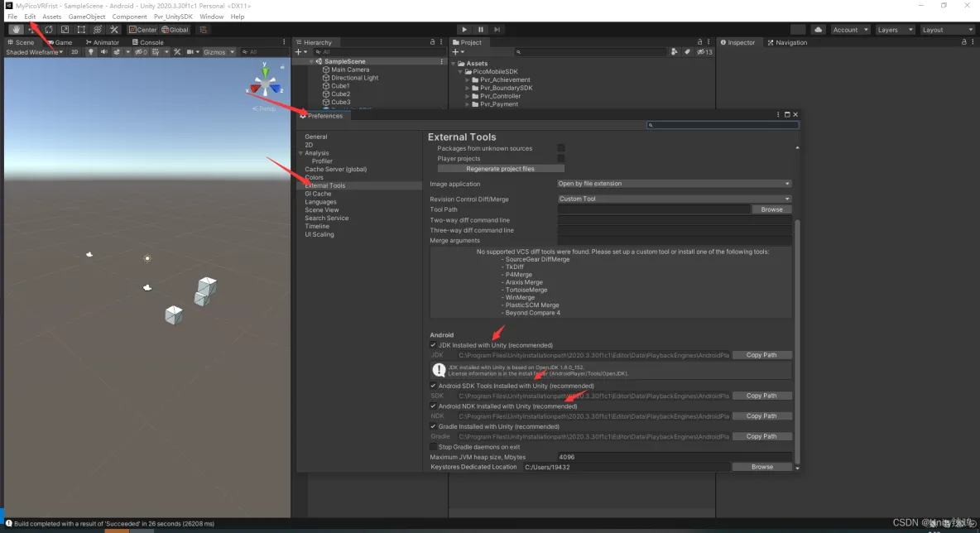Collapse the Assets folder
The height and width of the screenshot is (533, 980).
(454, 63)
